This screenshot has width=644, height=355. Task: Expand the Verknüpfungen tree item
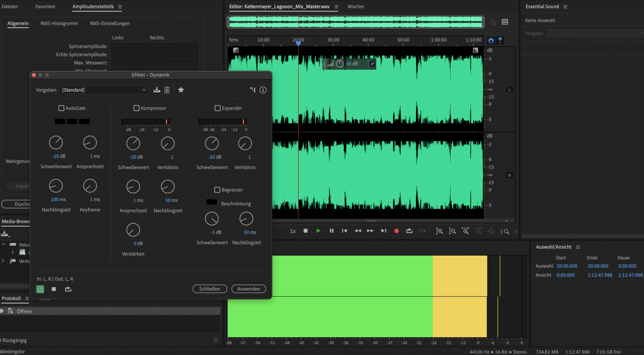3,261
